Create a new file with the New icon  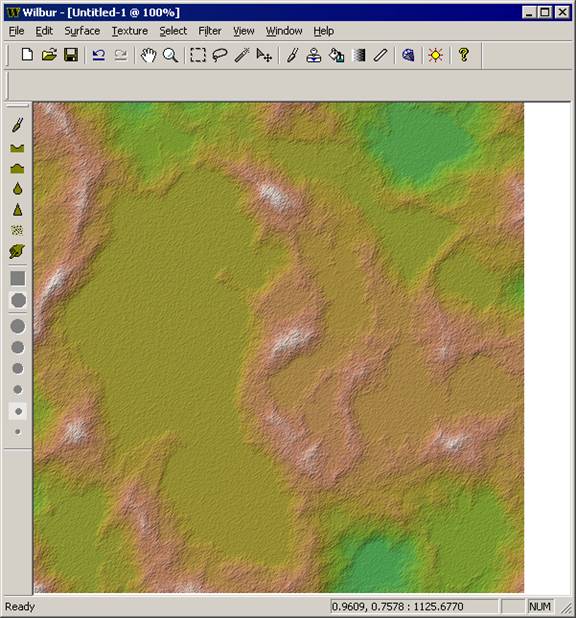[27, 55]
